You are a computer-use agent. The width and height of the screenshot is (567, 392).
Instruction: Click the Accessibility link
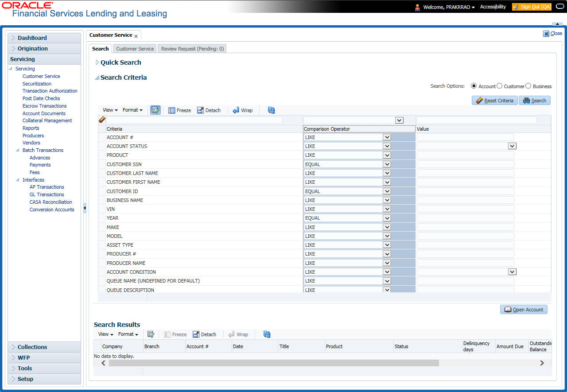(x=493, y=7)
